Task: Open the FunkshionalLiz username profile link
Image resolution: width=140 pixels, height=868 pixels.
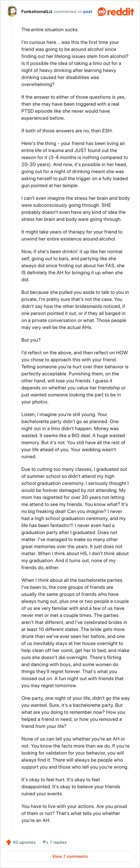Action: click(x=37, y=12)
